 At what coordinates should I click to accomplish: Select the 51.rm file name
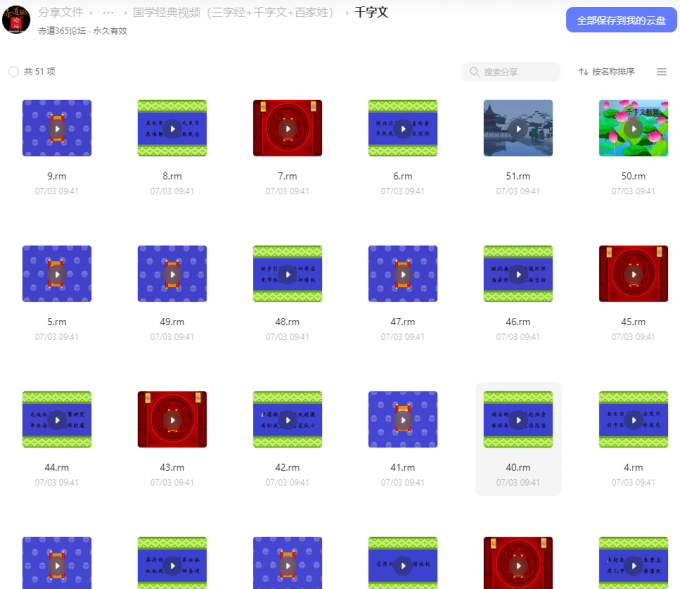click(x=518, y=176)
